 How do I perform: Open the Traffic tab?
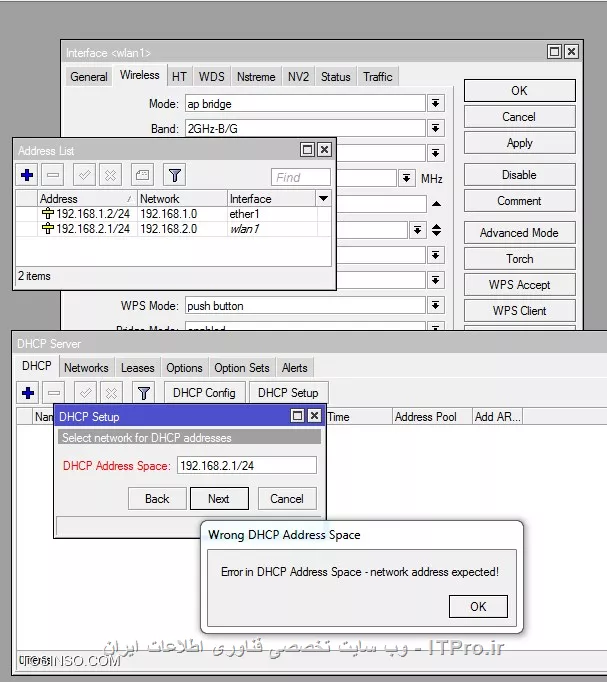click(378, 77)
